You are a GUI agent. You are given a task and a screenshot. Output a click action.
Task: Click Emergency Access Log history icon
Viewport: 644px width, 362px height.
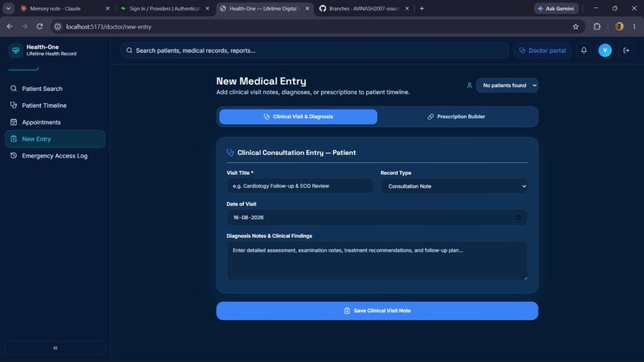[x=14, y=156]
